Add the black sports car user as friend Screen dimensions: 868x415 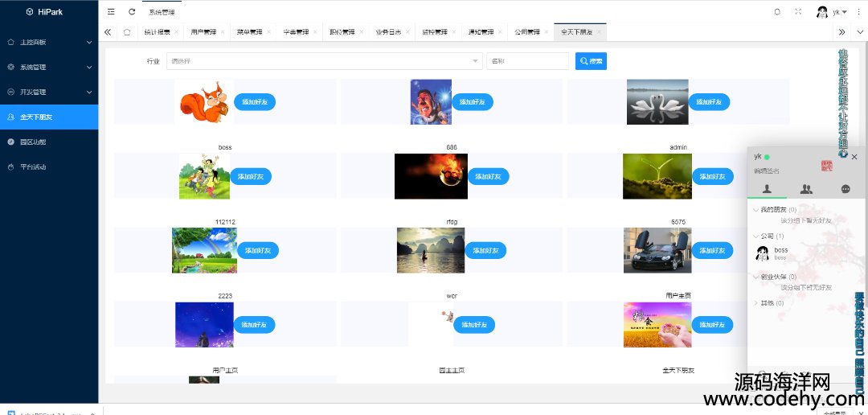(712, 250)
